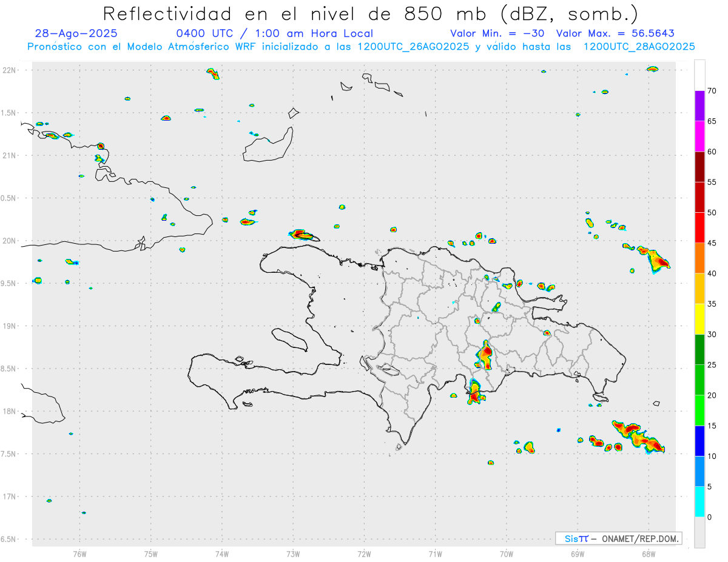Image resolution: width=728 pixels, height=562 pixels.
Task: Click the latitude label '21N'
Action: [x=10, y=155]
